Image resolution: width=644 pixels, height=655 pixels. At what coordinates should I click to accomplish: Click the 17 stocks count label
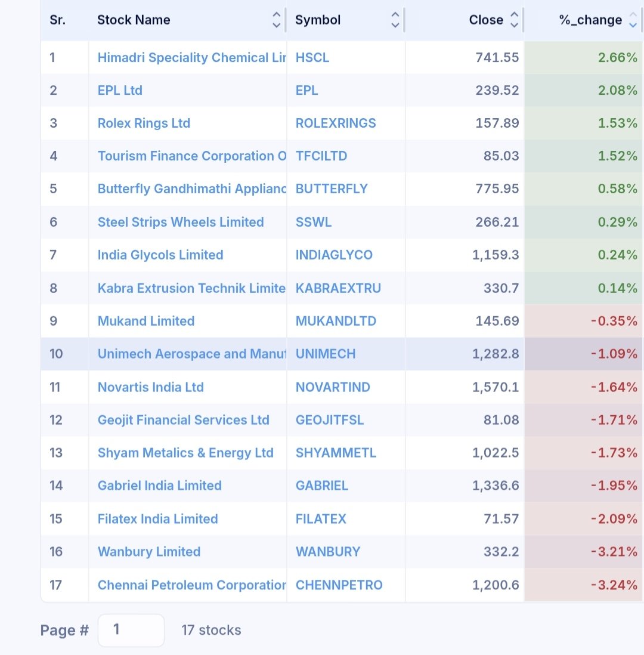click(211, 630)
